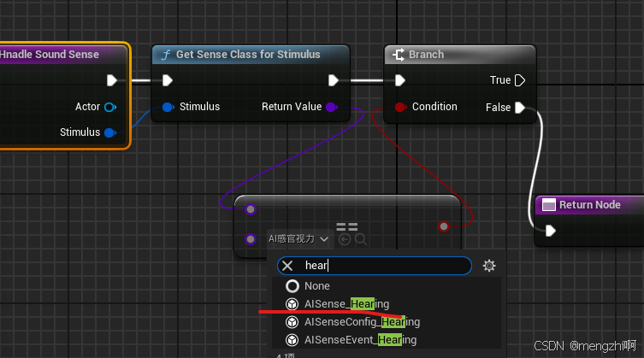The height and width of the screenshot is (358, 644).
Task: Click Return Node execution input pin
Action: (551, 231)
